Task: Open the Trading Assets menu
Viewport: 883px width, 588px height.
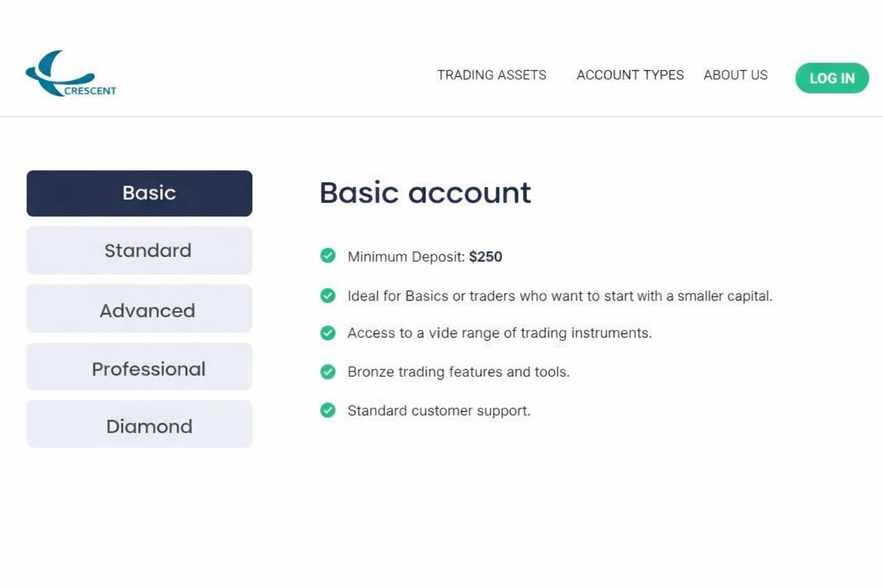Action: pyautogui.click(x=491, y=75)
